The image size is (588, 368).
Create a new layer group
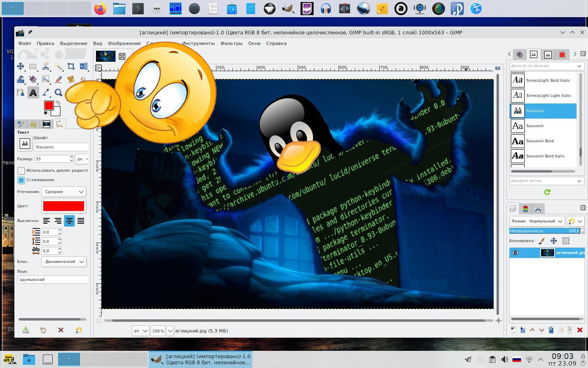pos(523,330)
